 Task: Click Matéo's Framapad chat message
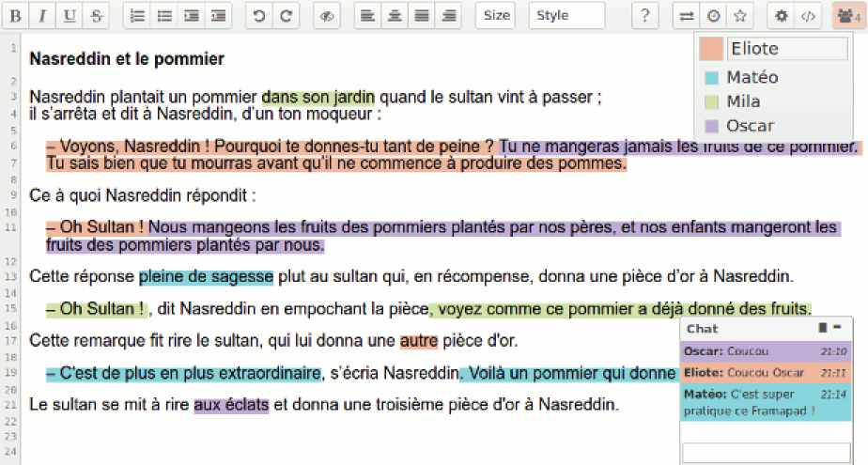pos(766,402)
